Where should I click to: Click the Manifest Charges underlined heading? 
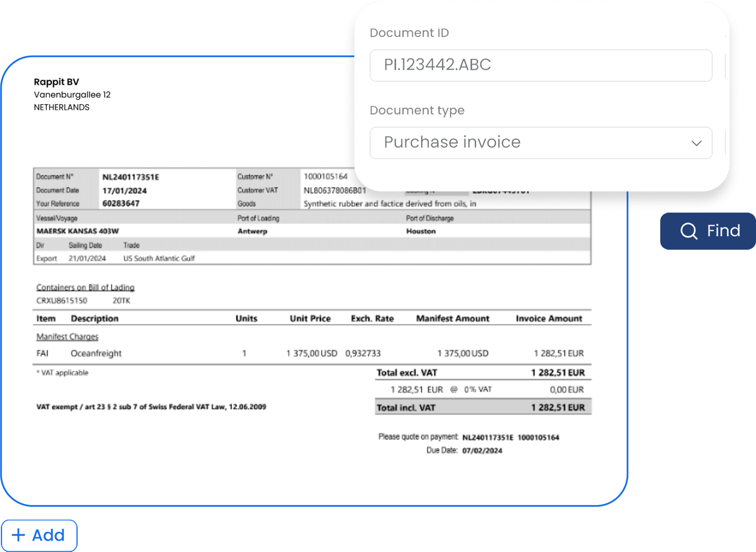point(67,336)
